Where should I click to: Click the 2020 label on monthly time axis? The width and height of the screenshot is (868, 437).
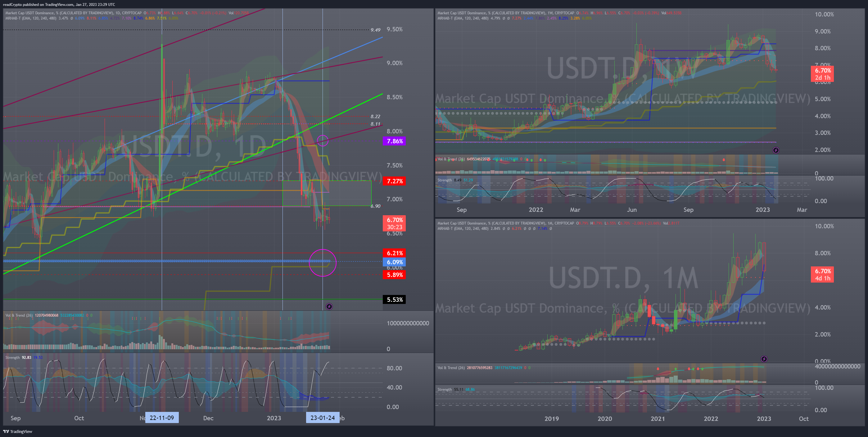pos(604,419)
